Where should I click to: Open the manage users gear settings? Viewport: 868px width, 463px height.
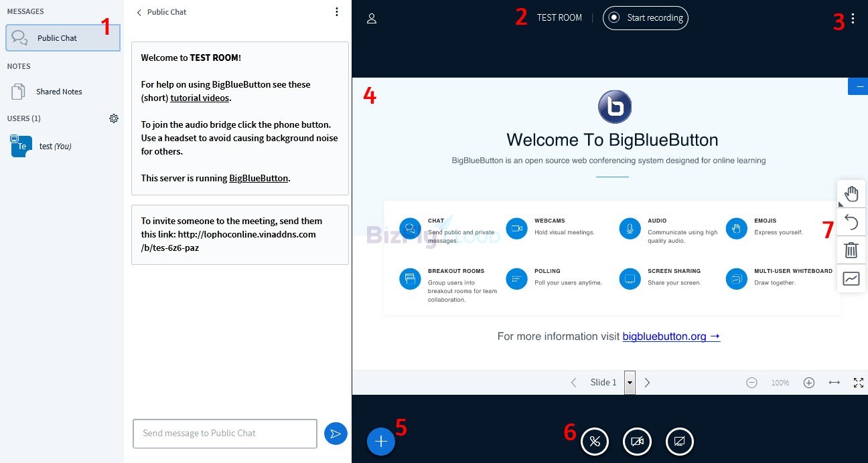(x=114, y=118)
